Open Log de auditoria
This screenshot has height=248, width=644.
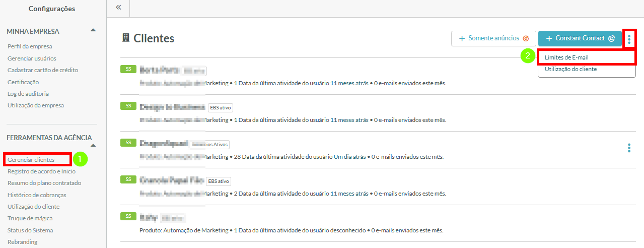(28, 94)
